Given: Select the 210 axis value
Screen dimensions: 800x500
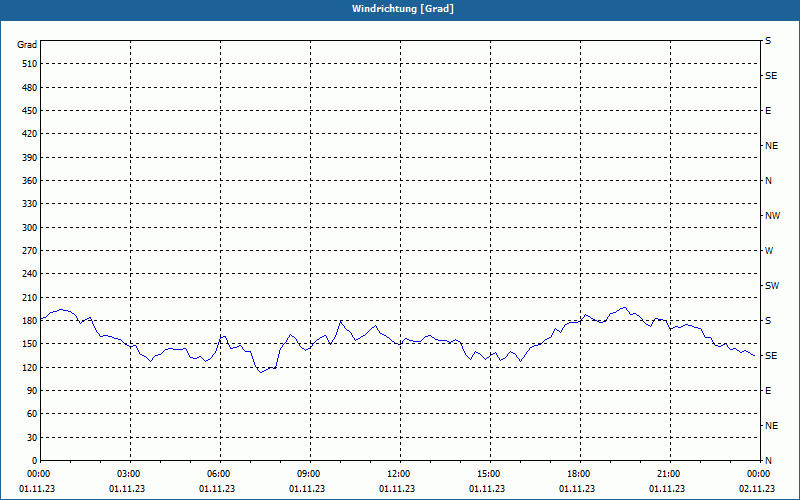Looking at the screenshot, I should (x=30, y=298).
